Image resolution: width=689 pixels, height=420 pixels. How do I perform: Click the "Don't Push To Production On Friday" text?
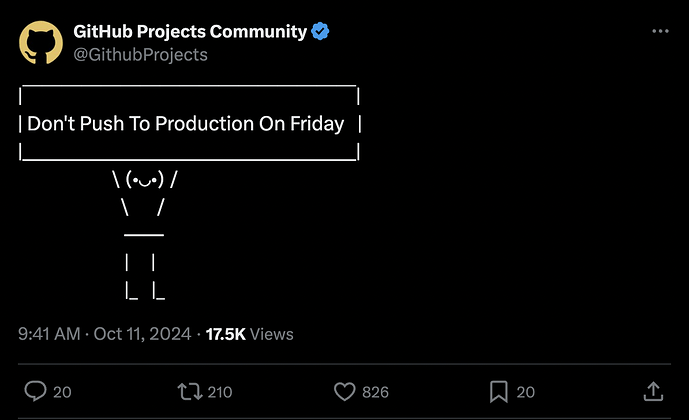point(185,125)
